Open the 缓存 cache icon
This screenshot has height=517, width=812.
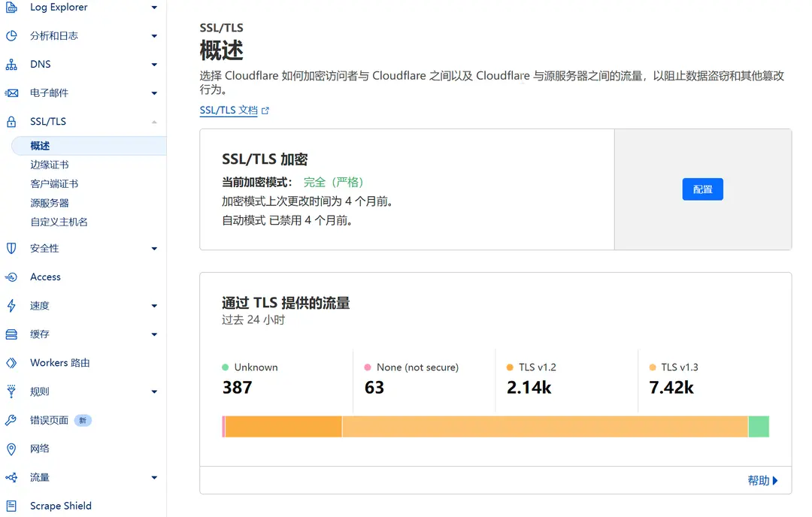(x=12, y=334)
